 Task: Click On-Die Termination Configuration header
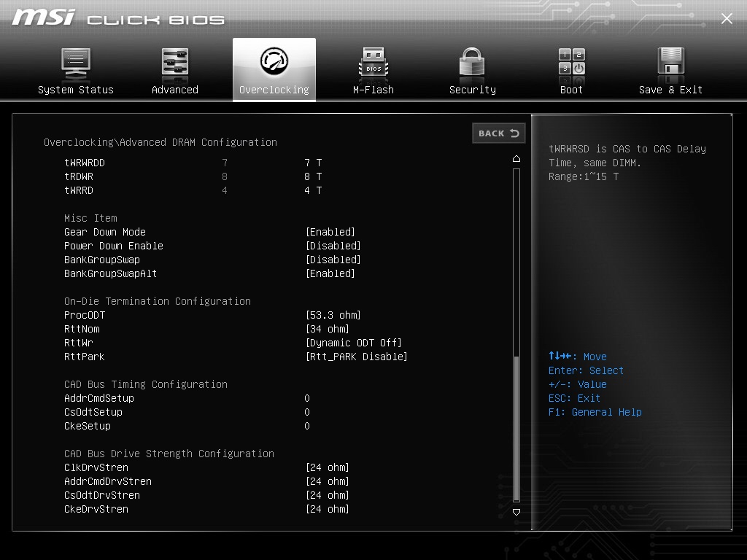pyautogui.click(x=158, y=301)
